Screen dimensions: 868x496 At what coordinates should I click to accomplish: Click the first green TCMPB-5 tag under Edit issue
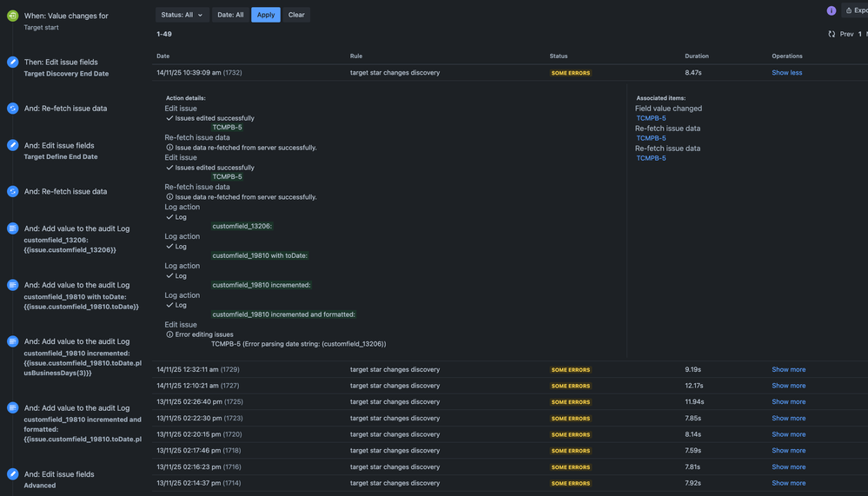pyautogui.click(x=227, y=128)
